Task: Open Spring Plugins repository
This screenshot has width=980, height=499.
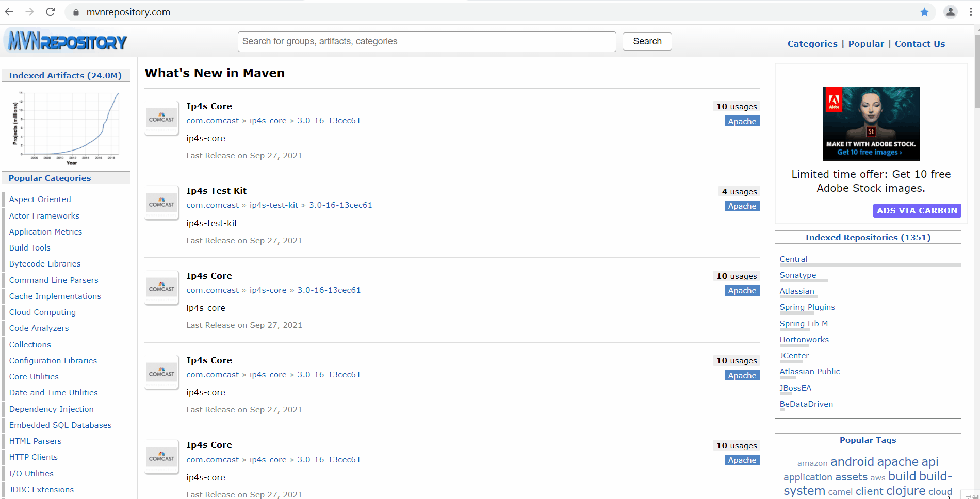Action: [x=807, y=307]
